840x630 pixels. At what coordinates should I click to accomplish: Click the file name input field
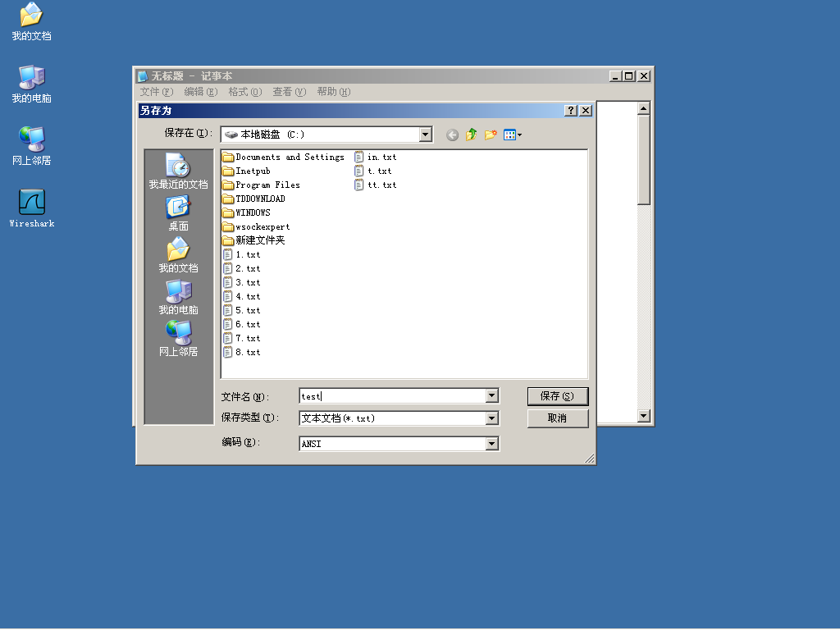[x=393, y=396]
